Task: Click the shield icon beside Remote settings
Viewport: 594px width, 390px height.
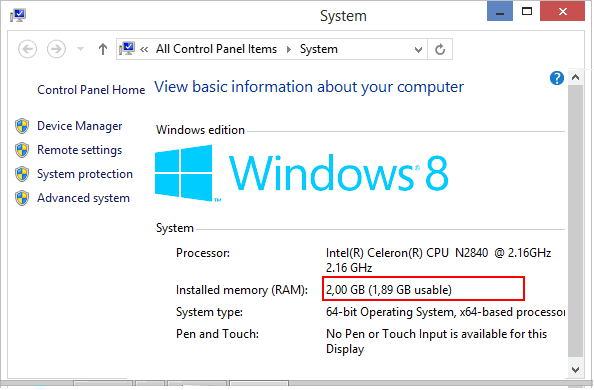Action: [22, 150]
